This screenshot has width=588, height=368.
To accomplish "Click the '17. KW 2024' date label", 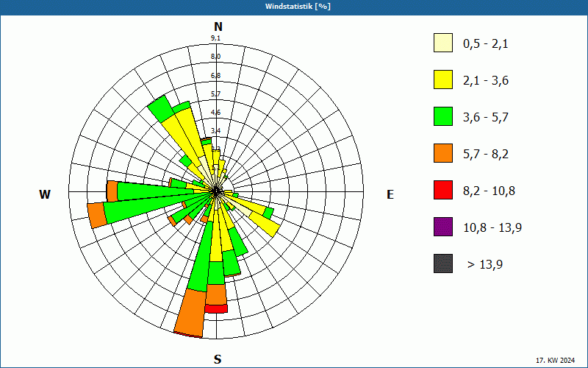I will pos(556,361).
